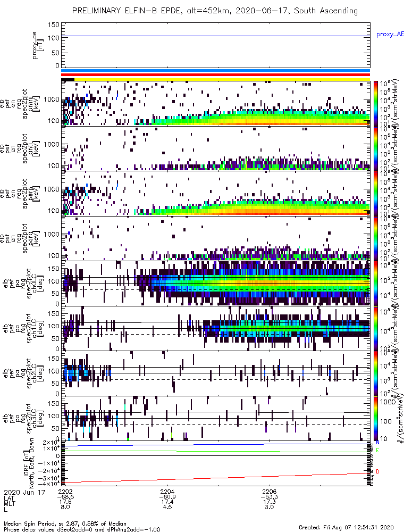Click the colorbar beside the ch3LC panel
The width and height of the screenshot is (412, 532).
376,418
